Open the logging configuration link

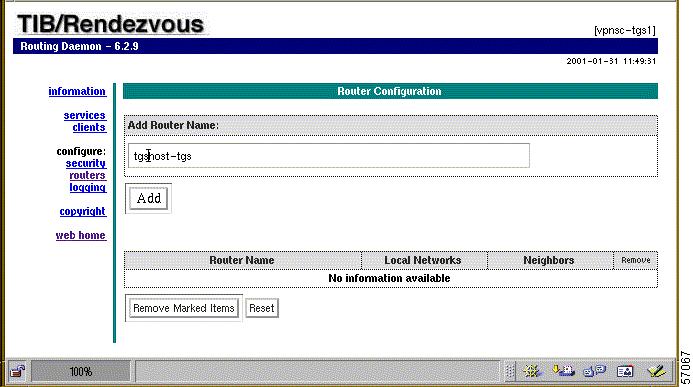click(88, 187)
